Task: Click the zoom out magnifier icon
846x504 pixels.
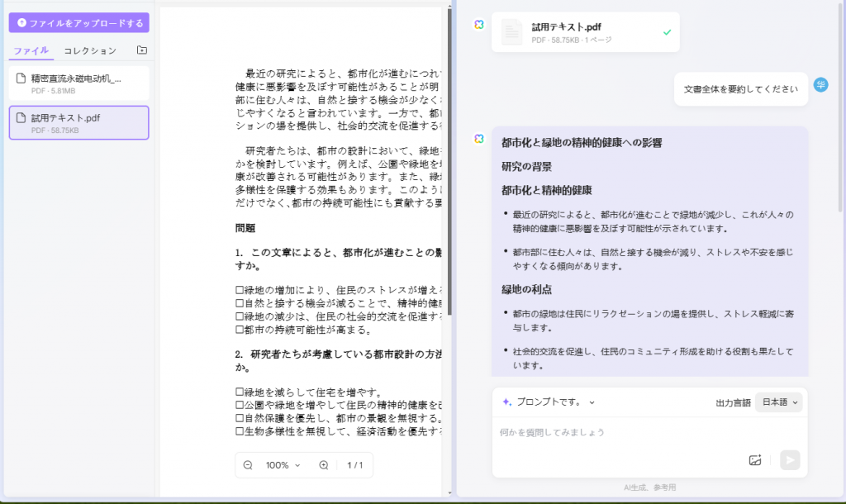Action: tap(248, 465)
